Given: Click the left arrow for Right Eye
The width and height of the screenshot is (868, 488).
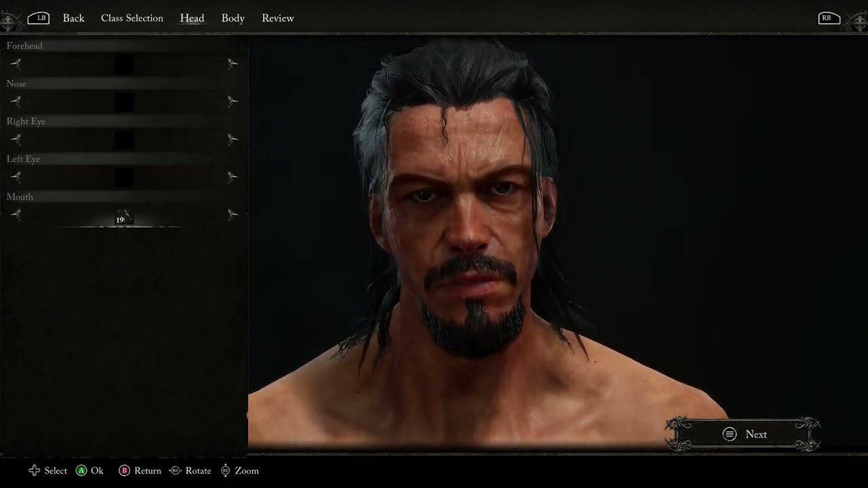Looking at the screenshot, I should coord(15,139).
